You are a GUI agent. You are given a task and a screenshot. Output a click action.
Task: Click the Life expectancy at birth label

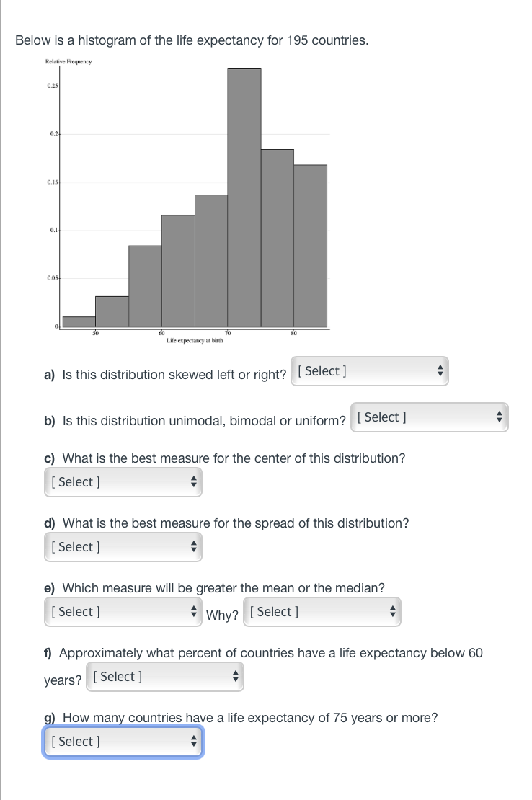[196, 341]
